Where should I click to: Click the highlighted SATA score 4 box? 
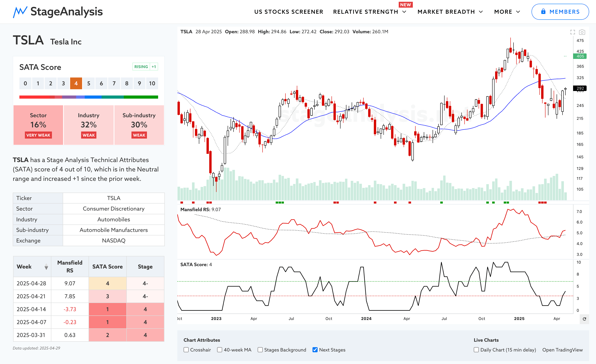click(x=76, y=83)
